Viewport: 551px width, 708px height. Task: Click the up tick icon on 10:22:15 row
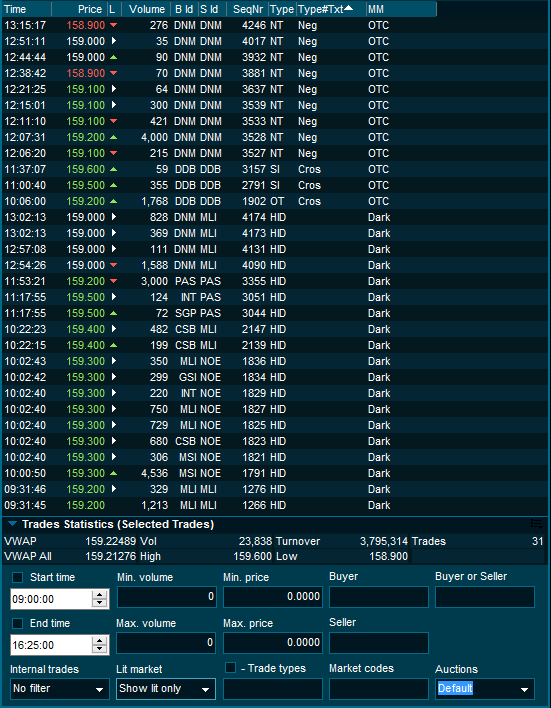click(113, 345)
